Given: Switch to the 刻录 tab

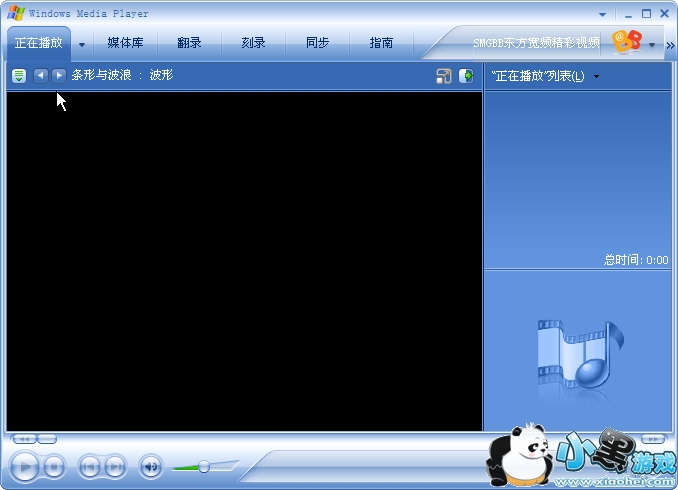Looking at the screenshot, I should [253, 43].
